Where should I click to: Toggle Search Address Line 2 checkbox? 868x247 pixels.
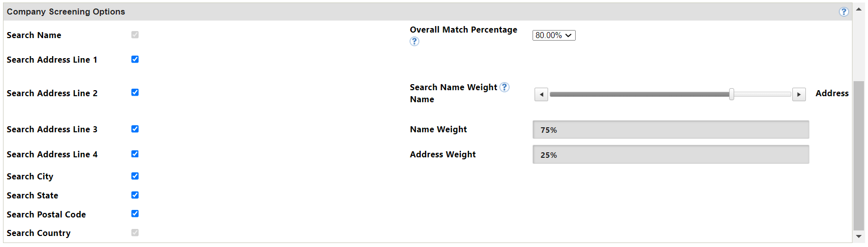point(135,92)
